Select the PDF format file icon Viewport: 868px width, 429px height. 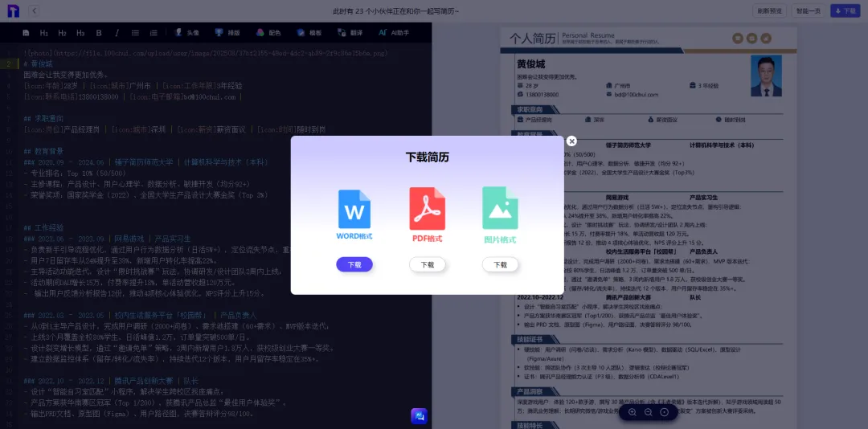click(428, 209)
